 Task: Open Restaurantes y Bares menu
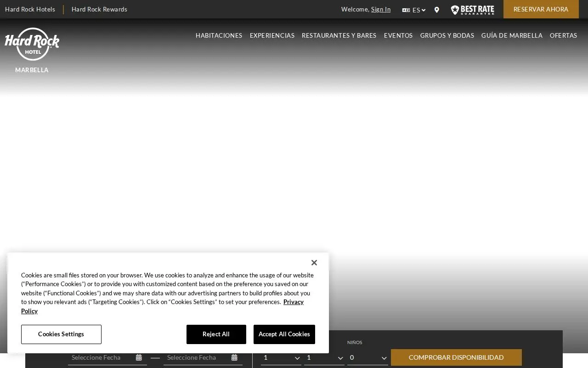(x=339, y=35)
